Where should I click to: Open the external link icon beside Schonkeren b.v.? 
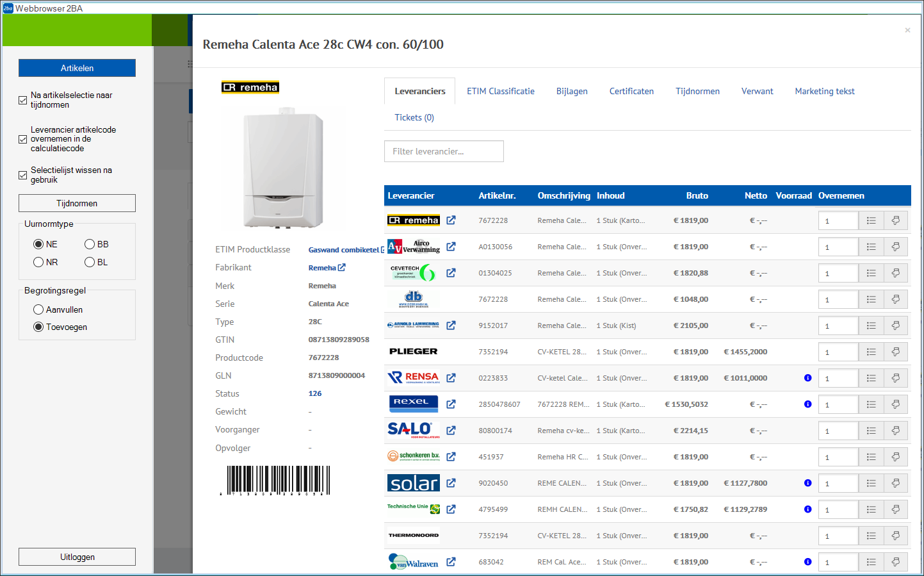451,457
